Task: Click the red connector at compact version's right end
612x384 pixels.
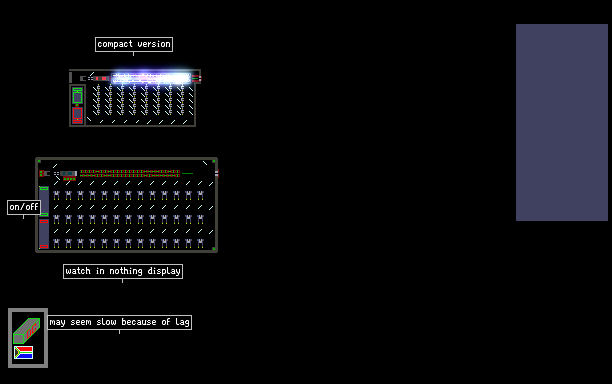Action: pos(196,78)
